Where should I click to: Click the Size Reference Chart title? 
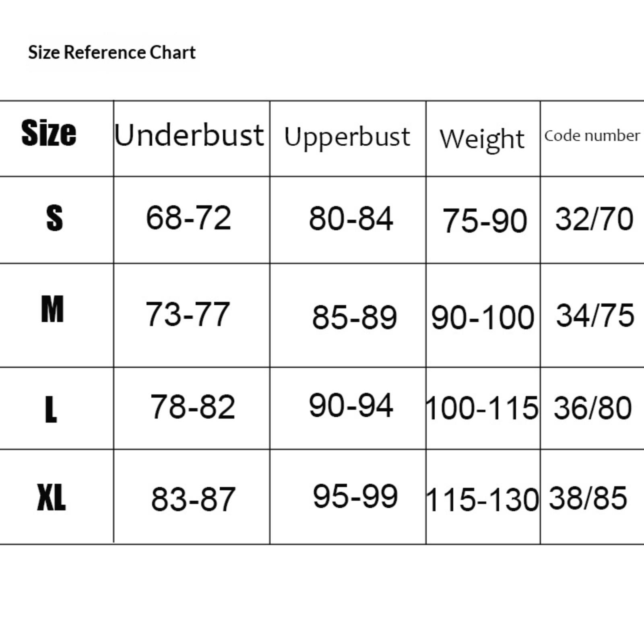click(111, 53)
